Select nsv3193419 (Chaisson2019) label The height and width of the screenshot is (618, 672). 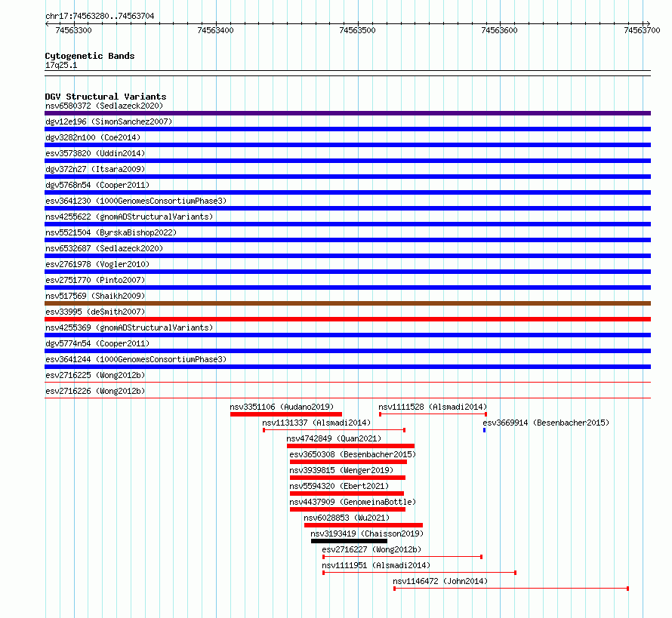click(x=367, y=533)
